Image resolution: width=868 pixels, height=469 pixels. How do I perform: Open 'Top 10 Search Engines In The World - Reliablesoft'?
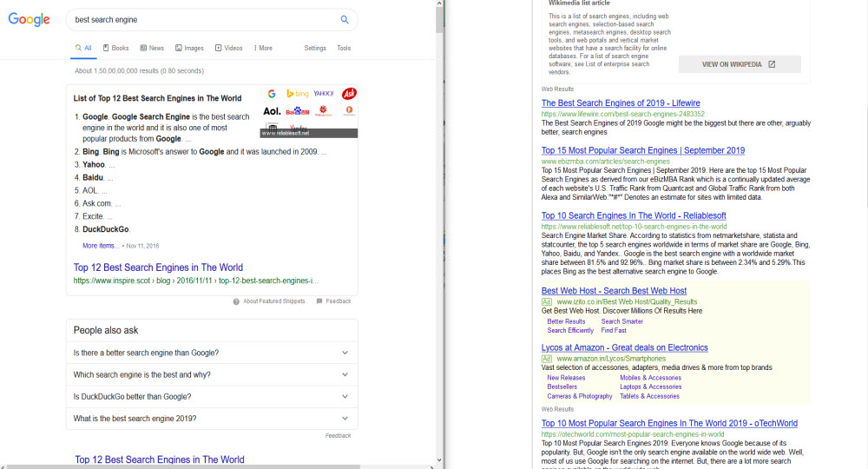(634, 216)
